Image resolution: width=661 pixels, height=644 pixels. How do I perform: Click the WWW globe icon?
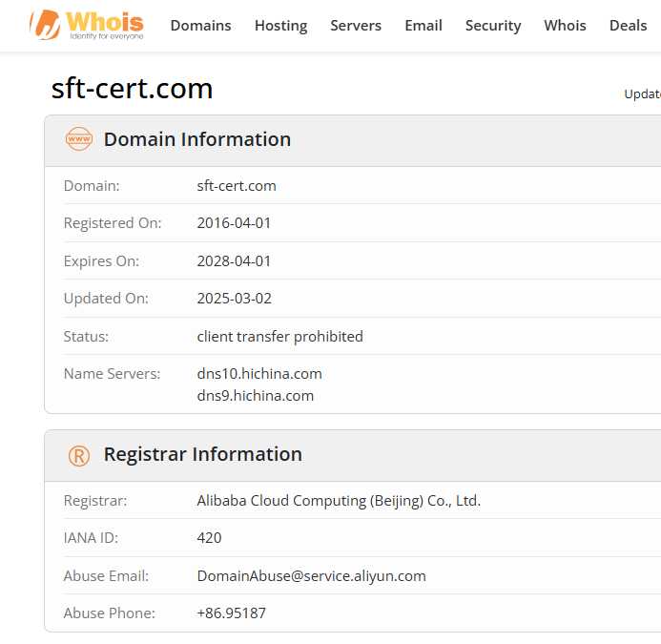78,139
